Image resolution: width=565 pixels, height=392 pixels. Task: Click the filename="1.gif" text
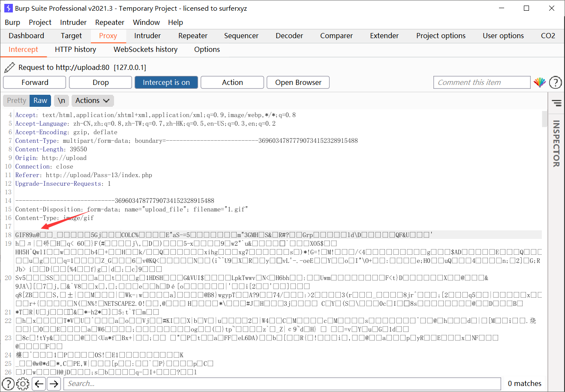pos(220,209)
